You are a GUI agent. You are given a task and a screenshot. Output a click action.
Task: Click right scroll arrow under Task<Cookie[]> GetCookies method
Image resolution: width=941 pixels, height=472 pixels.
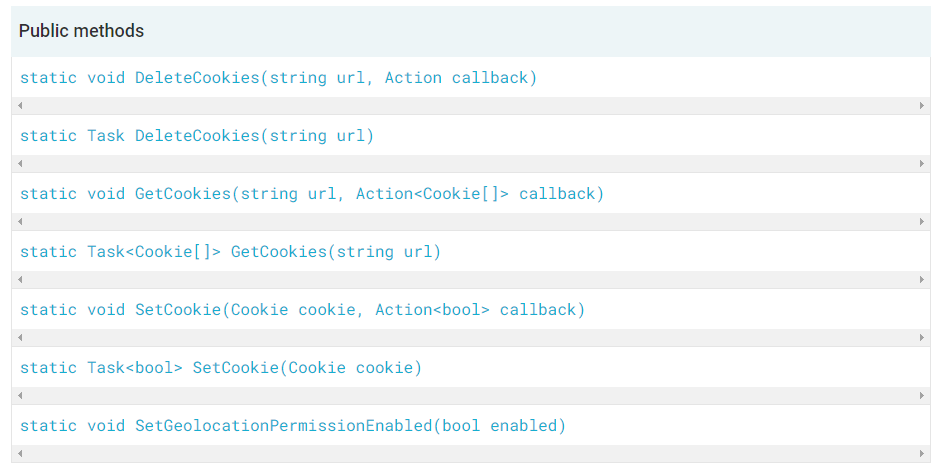pos(922,280)
